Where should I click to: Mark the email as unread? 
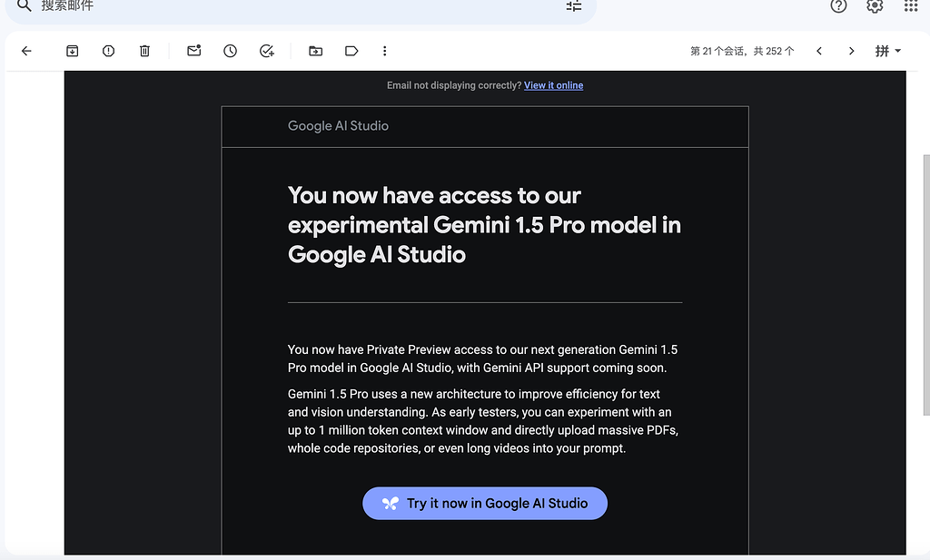pyautogui.click(x=194, y=51)
